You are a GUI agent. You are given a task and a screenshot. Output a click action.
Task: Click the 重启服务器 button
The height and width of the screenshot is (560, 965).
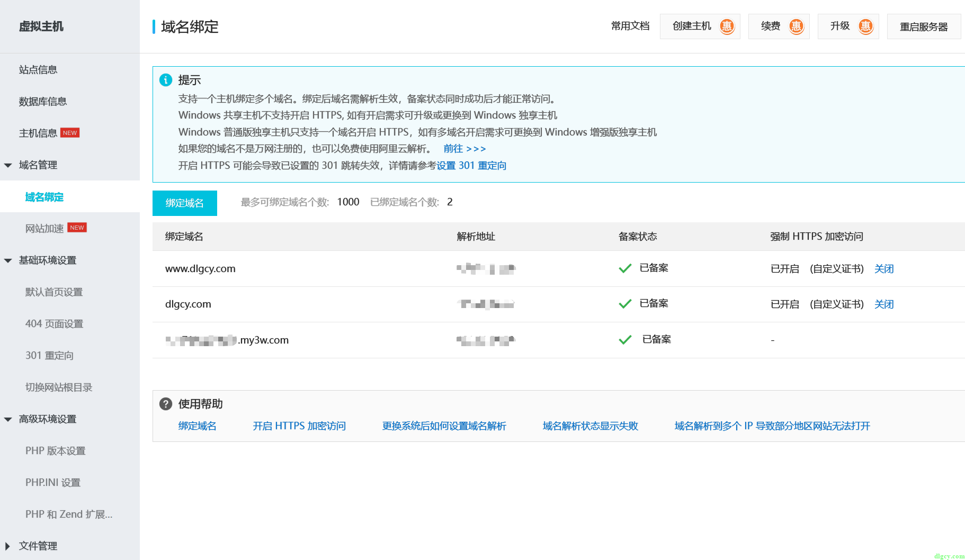pos(924,26)
